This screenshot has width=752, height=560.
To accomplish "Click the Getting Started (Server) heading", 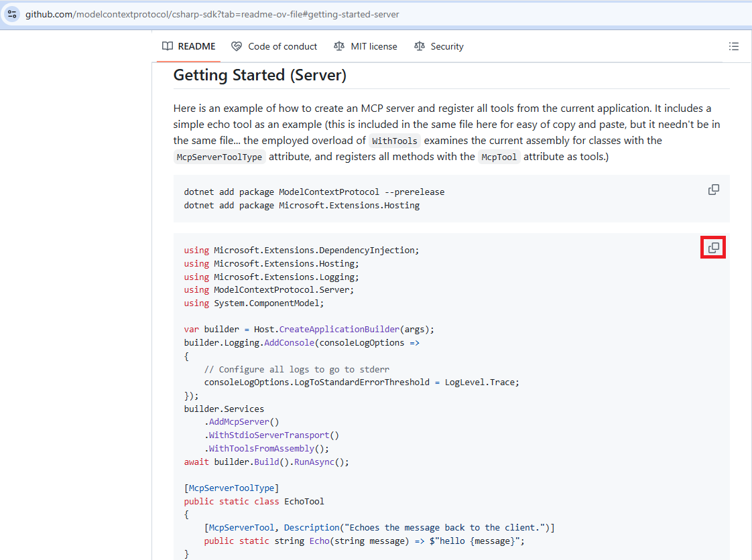I will [259, 75].
